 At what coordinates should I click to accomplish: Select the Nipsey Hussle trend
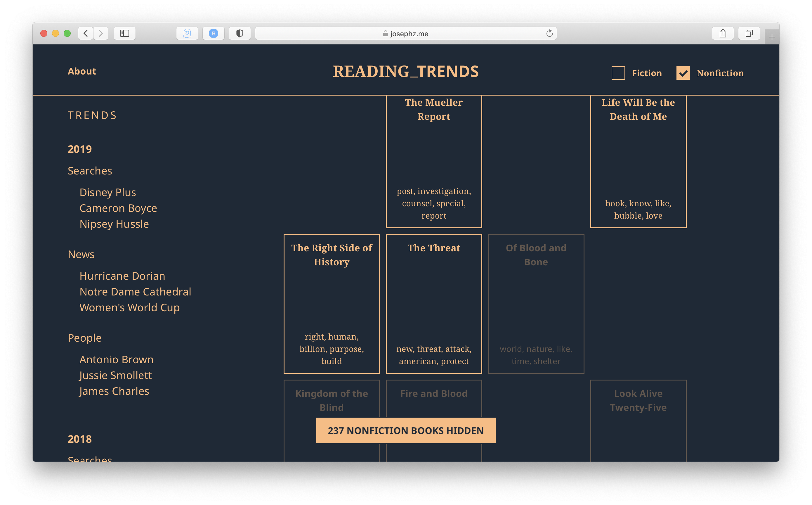tap(114, 224)
